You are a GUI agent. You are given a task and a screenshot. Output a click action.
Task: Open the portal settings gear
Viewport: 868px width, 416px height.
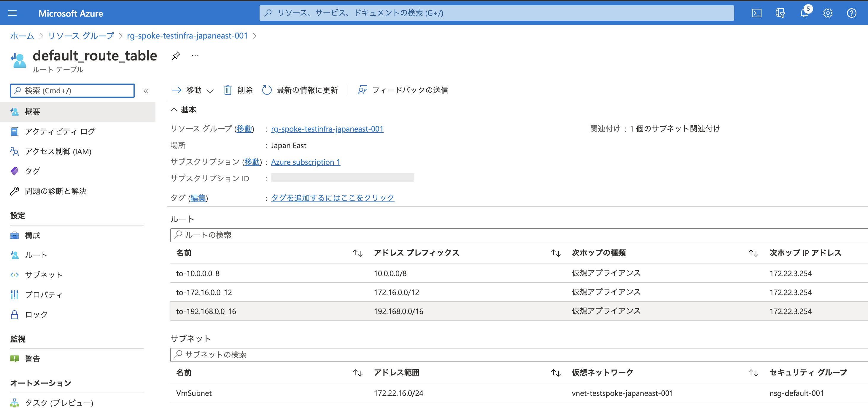(x=828, y=13)
